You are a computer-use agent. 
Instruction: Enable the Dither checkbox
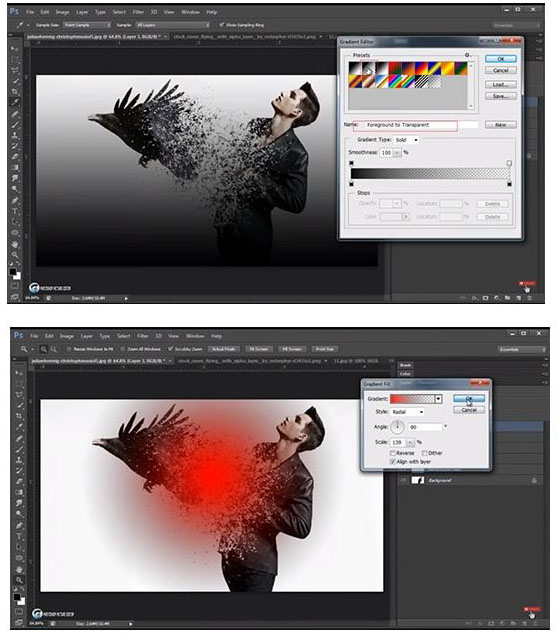coord(424,453)
